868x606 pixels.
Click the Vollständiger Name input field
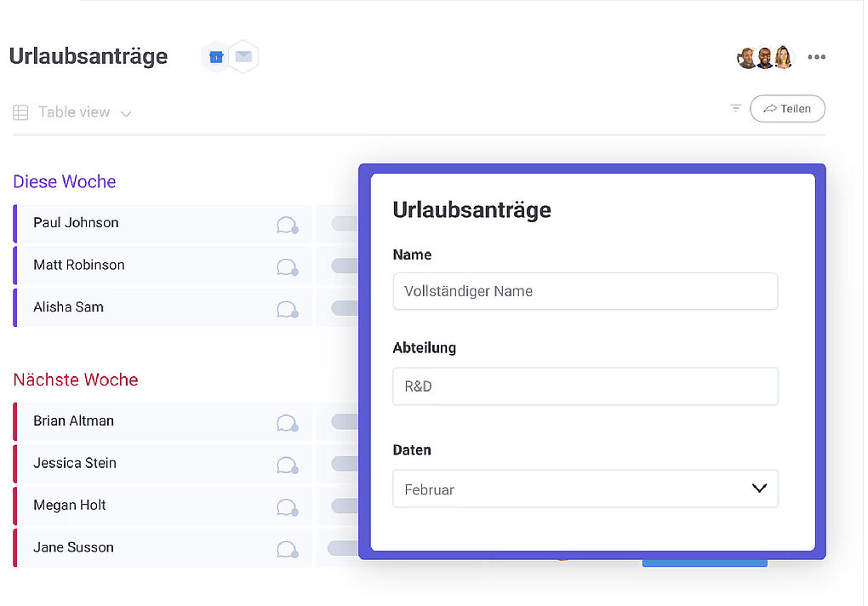[x=585, y=291]
